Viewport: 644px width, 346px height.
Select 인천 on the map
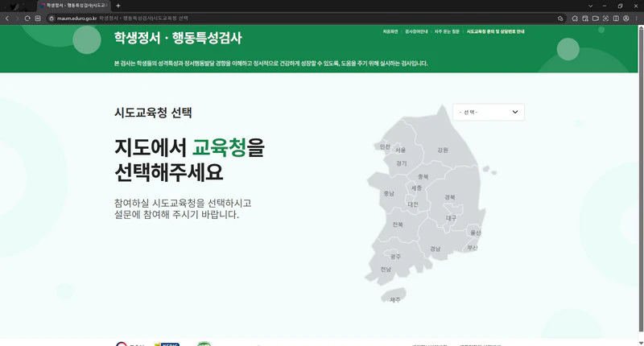point(385,146)
